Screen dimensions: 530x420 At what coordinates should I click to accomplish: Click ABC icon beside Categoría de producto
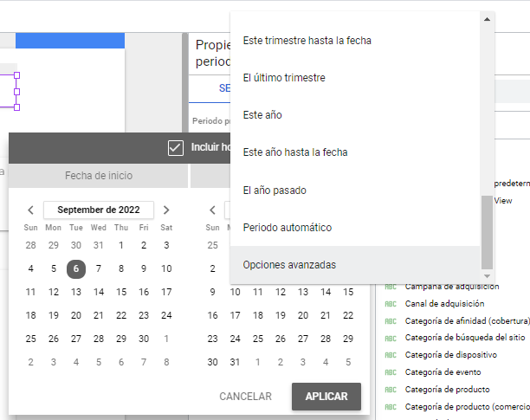(390, 389)
